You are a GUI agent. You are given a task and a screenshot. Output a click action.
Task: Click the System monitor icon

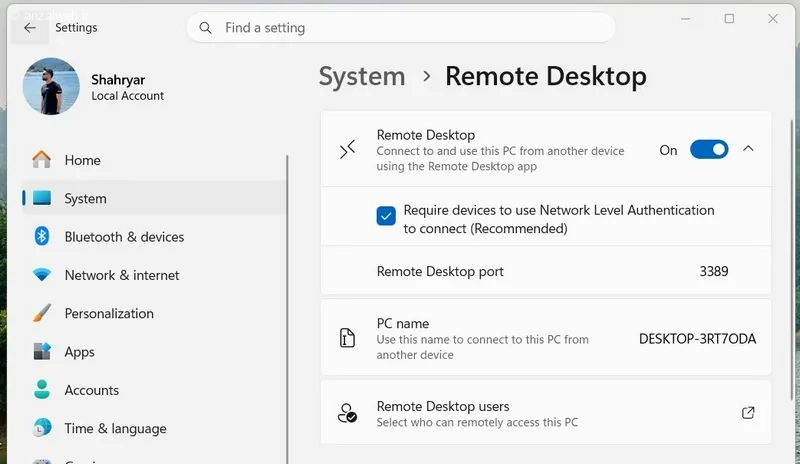[42, 198]
